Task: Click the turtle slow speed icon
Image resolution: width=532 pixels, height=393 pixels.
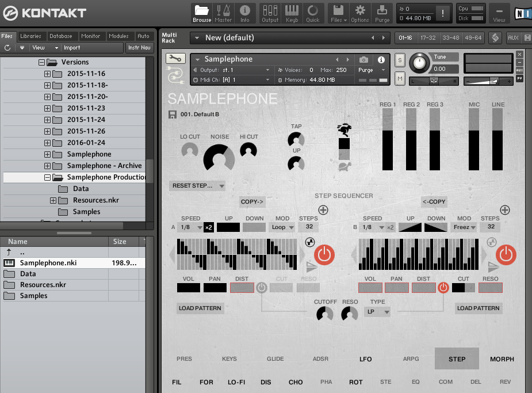Action: [345, 166]
